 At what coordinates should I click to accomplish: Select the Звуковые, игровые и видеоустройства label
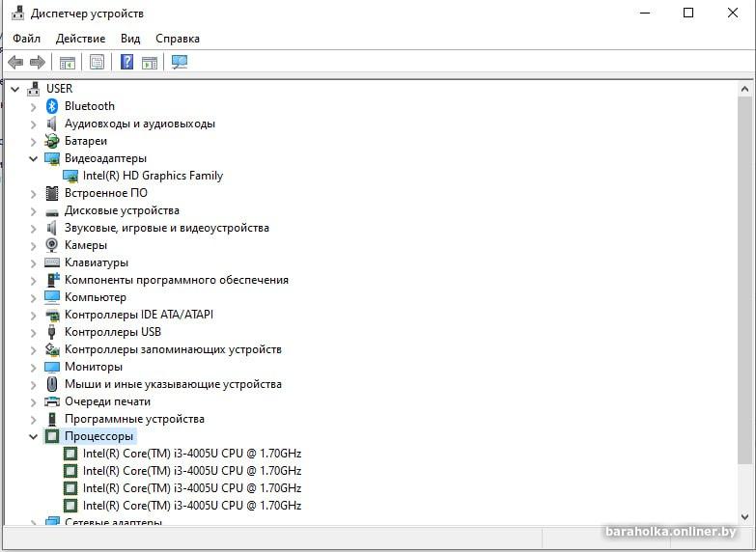coord(167,228)
